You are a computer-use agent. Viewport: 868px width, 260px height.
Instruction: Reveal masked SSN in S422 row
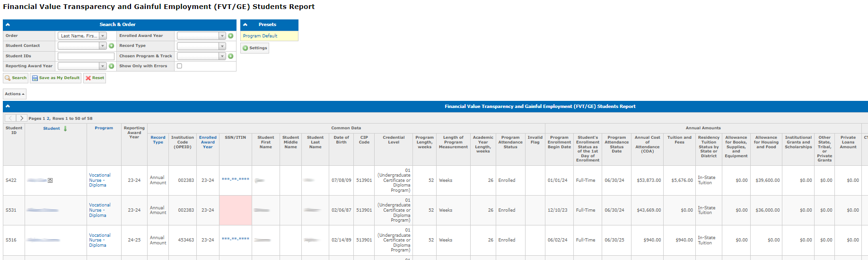pos(236,180)
